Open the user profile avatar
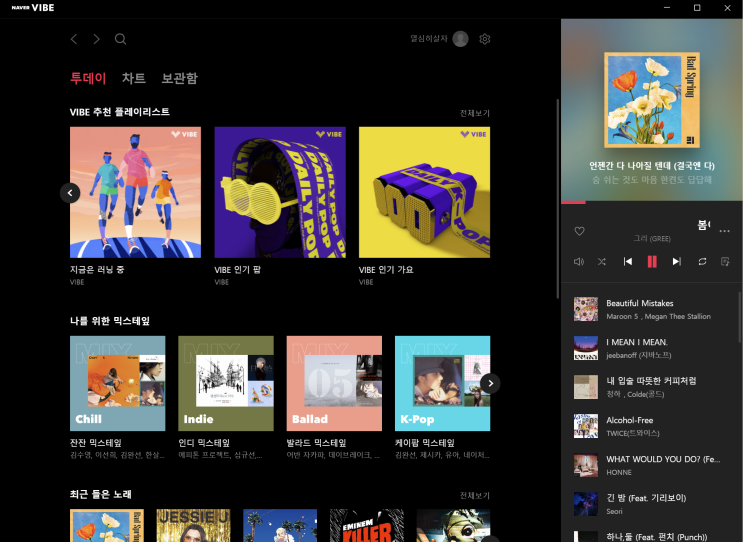The width and height of the screenshot is (743, 542). click(460, 39)
